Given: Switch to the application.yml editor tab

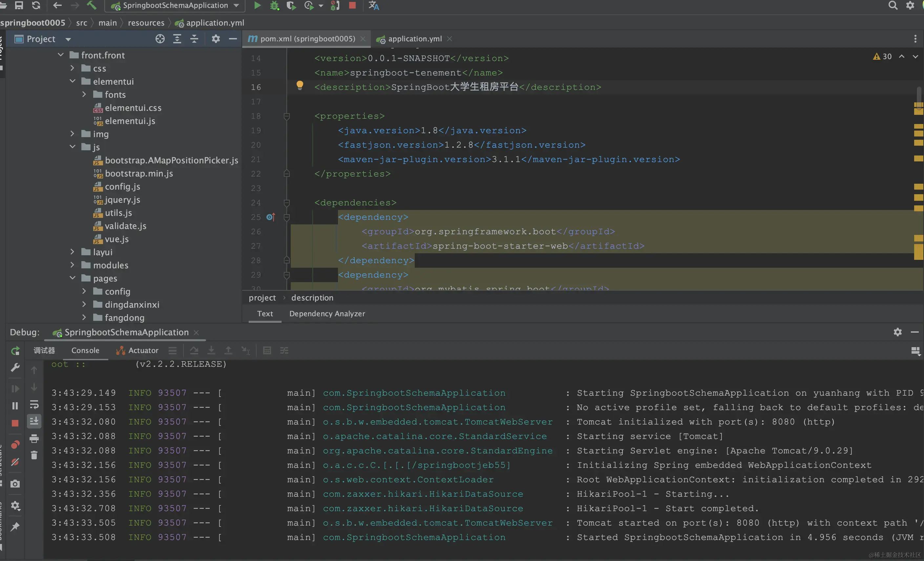Looking at the screenshot, I should 414,39.
